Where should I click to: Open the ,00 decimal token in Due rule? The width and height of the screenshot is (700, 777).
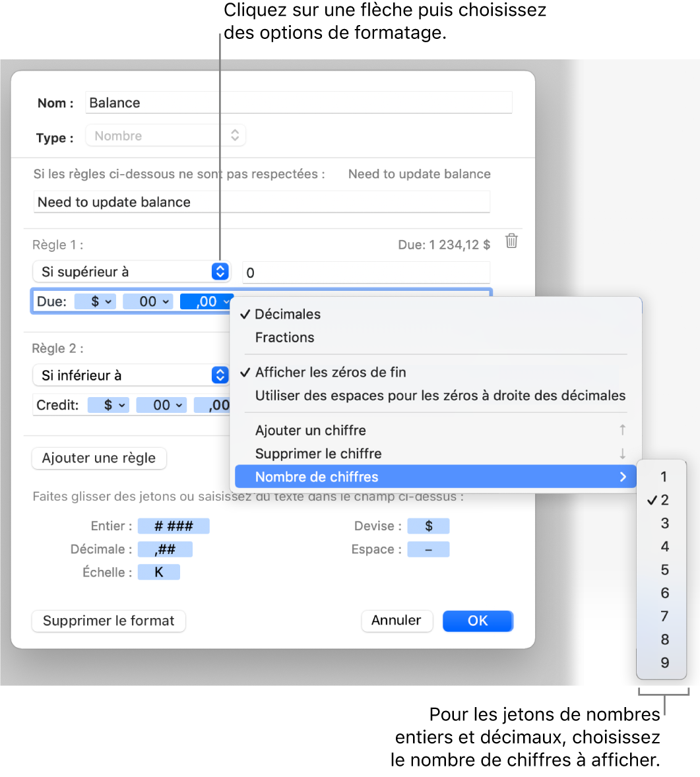tap(207, 301)
